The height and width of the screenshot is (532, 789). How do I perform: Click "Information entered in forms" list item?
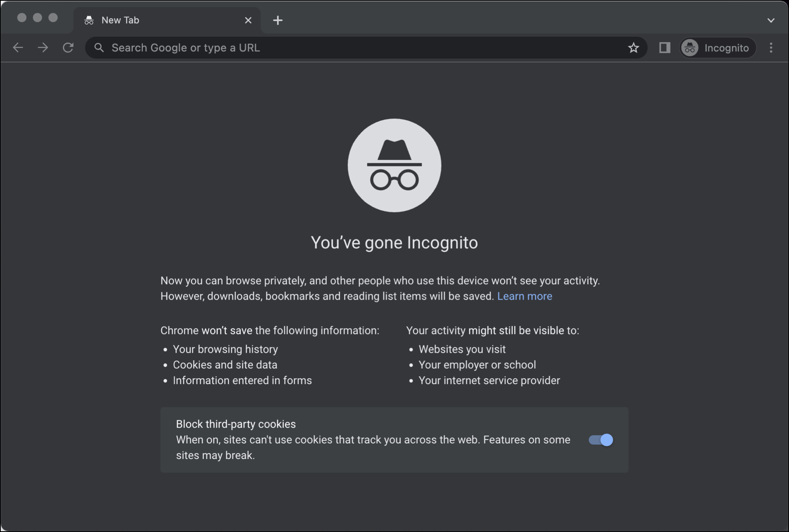pyautogui.click(x=242, y=381)
